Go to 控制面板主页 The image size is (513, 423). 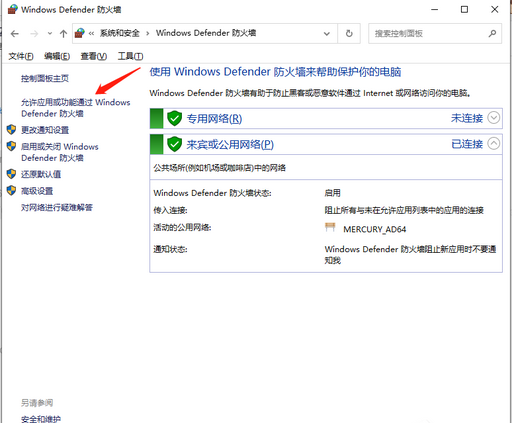click(x=45, y=79)
